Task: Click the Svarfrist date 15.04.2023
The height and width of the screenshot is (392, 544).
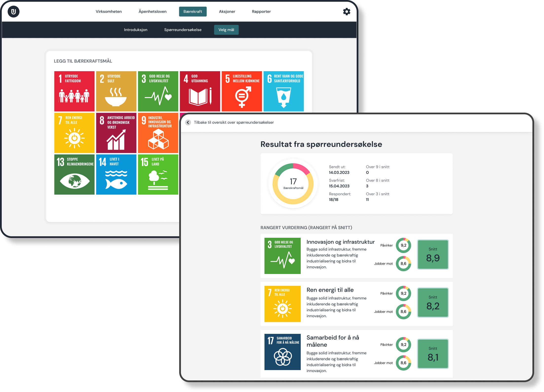Action: click(x=339, y=186)
